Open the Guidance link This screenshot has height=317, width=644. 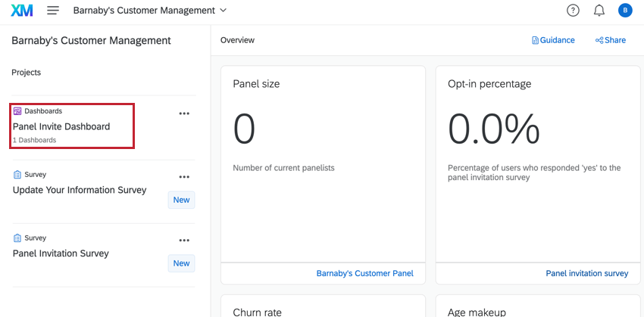[x=553, y=40]
